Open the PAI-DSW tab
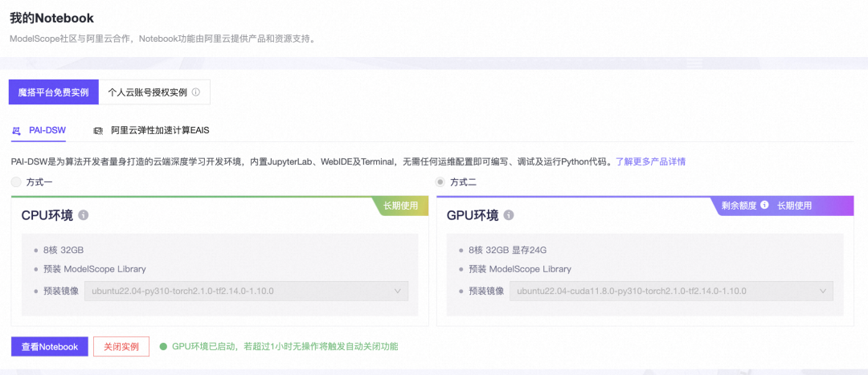 (39, 131)
